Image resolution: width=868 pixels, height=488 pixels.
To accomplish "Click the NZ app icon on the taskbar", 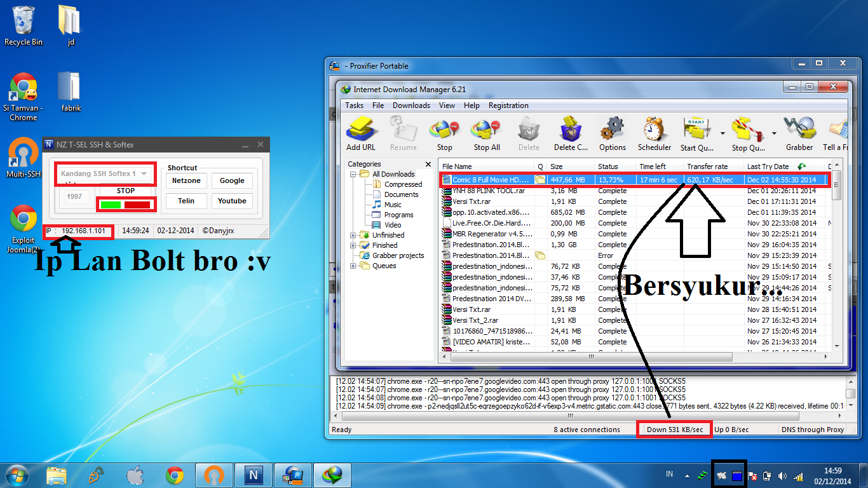I will coord(254,475).
